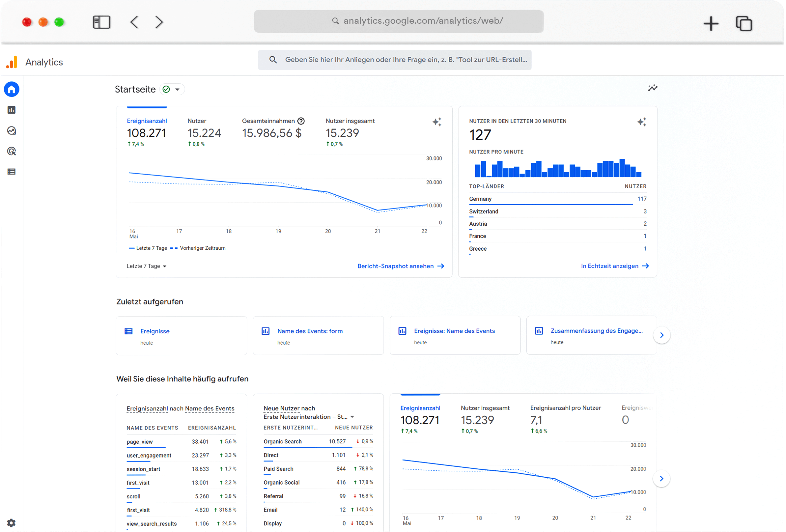
Task: Click the view_search_results event row
Action: coord(181,524)
